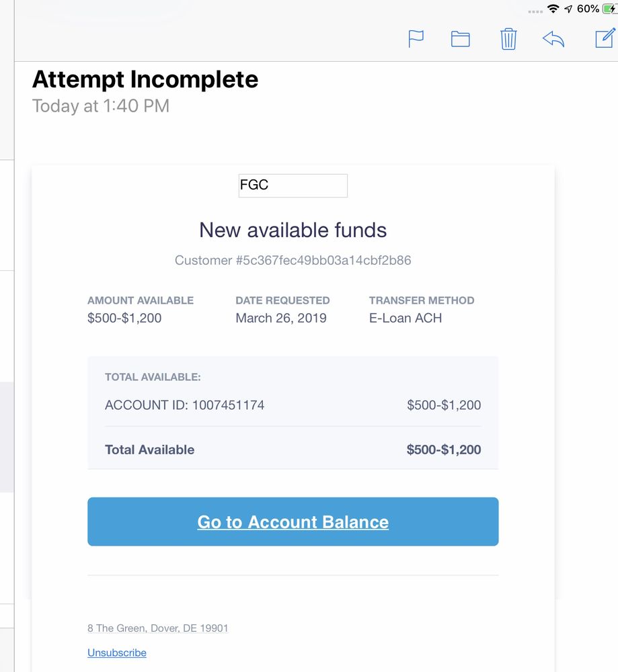
Task: Tap the battery indicator icon
Action: (609, 9)
